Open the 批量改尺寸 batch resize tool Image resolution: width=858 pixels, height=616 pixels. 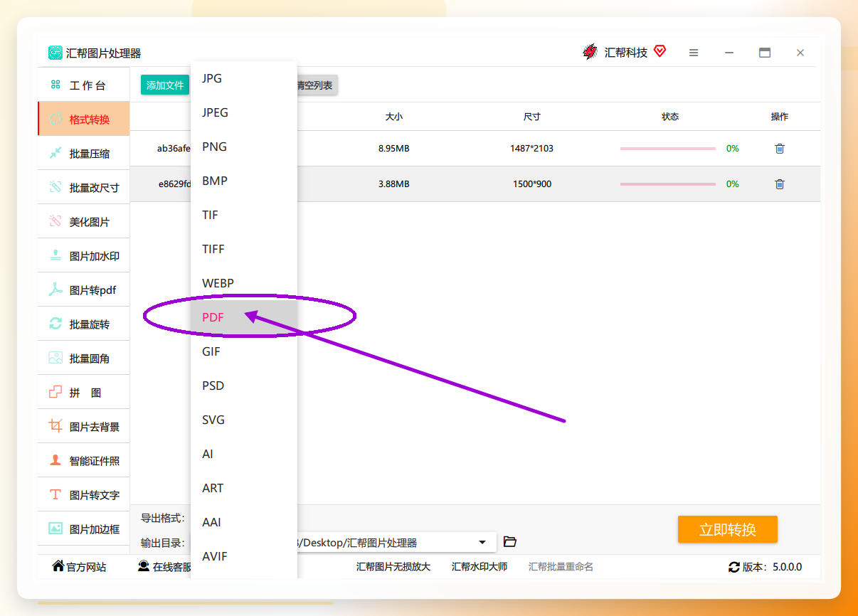(83, 188)
